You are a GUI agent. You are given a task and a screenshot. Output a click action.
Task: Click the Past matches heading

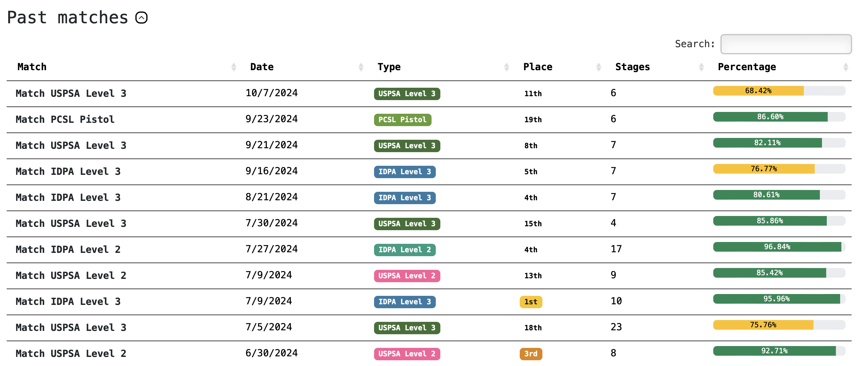click(x=68, y=18)
